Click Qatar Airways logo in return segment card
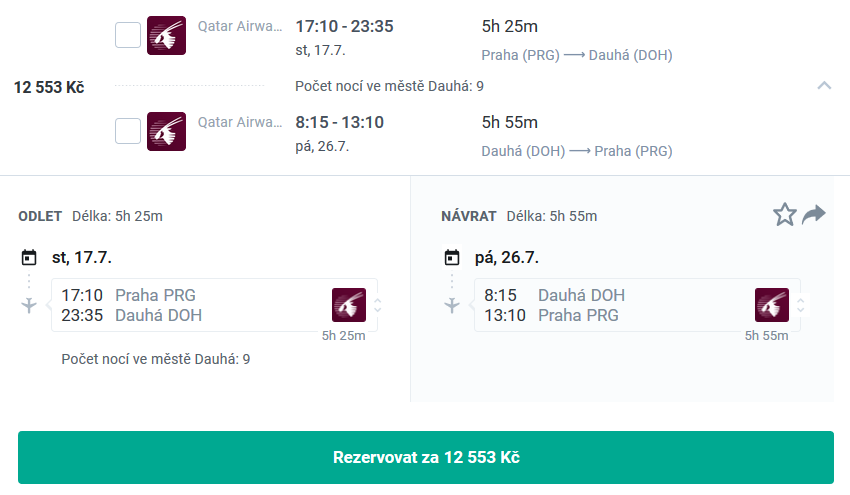This screenshot has width=850, height=495. [x=772, y=305]
